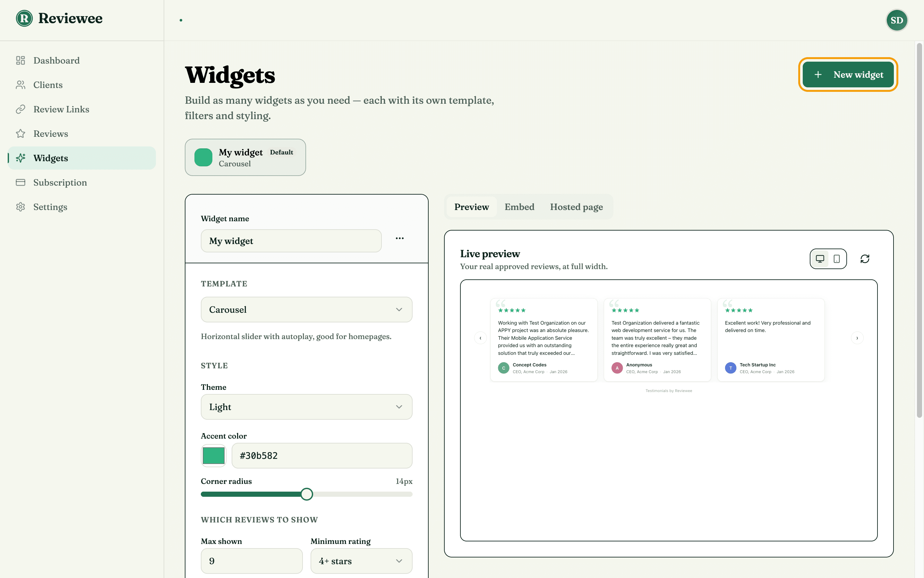The height and width of the screenshot is (578, 924).
Task: Click the Tech Startup Inc review card
Action: tap(771, 340)
